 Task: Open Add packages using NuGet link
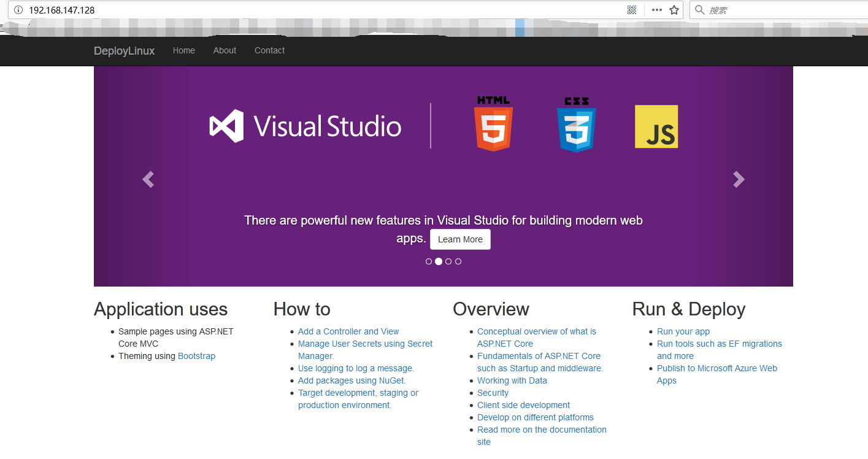tap(352, 380)
